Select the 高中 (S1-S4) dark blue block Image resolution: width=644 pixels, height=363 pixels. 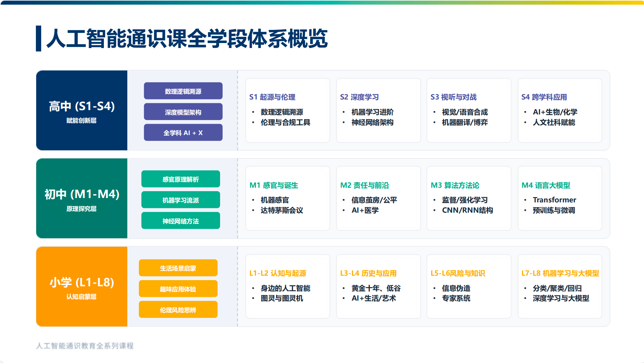tap(82, 110)
